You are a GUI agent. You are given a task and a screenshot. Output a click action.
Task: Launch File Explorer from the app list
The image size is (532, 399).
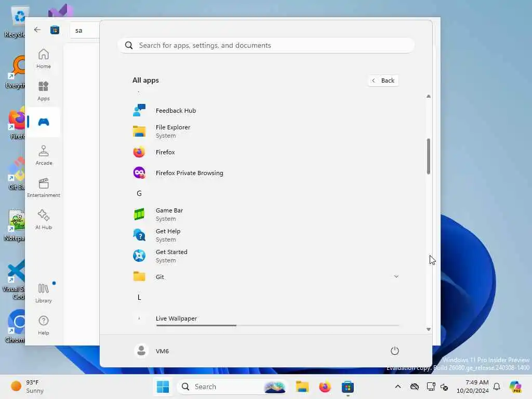point(265,131)
